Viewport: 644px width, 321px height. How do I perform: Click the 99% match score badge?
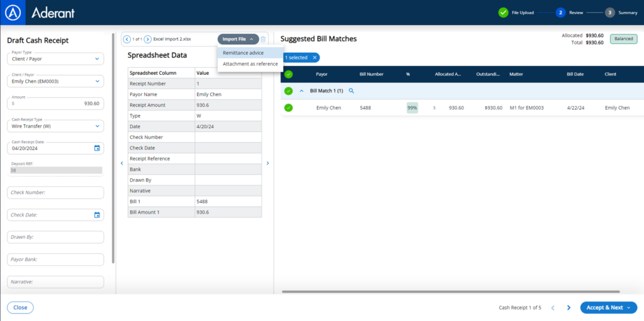tap(413, 108)
